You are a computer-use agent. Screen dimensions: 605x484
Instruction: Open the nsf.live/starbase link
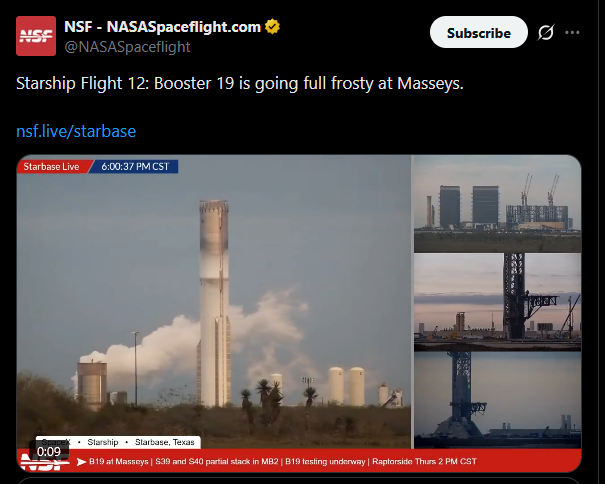coord(76,131)
